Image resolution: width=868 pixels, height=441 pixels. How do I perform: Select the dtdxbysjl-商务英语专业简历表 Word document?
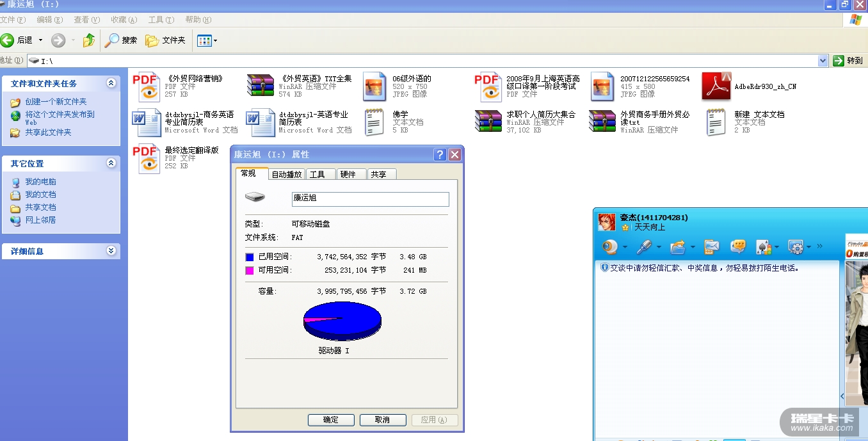[184, 122]
